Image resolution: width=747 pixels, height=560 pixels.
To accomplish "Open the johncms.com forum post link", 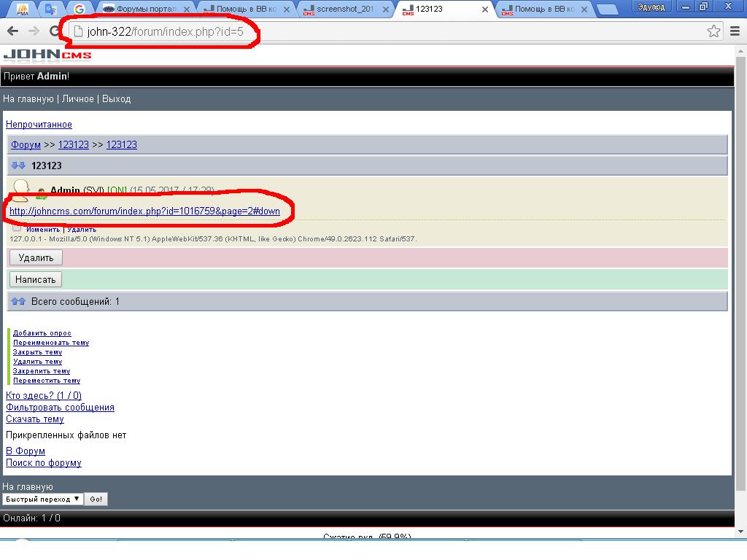I will point(145,211).
